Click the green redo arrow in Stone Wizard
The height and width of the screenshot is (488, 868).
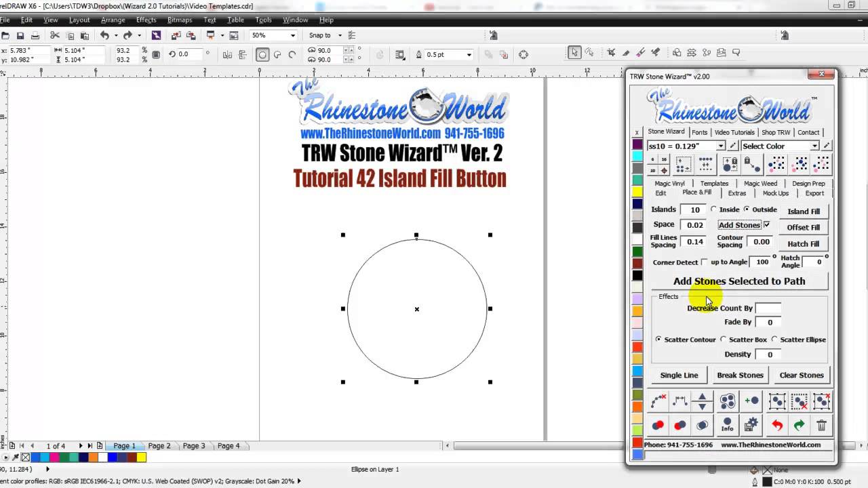(x=800, y=425)
